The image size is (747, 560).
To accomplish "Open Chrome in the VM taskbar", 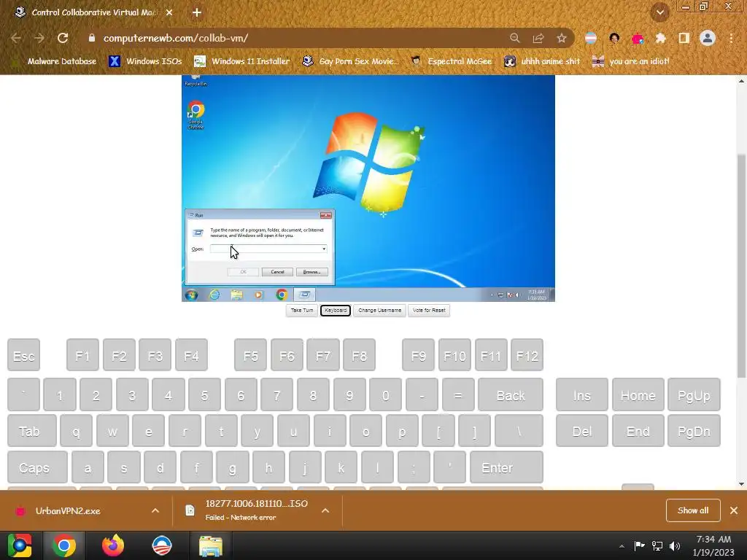I will click(282, 295).
